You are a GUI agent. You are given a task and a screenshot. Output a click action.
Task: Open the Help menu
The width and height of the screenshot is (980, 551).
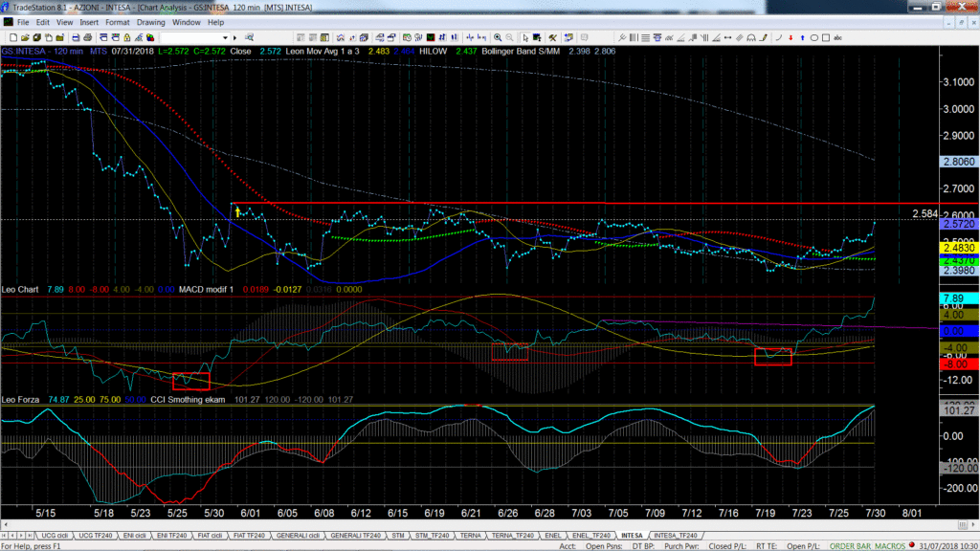pos(215,23)
